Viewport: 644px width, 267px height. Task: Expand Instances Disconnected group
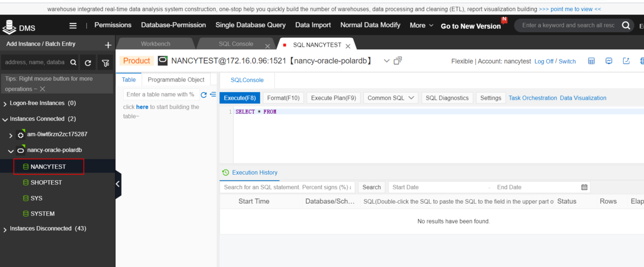pos(5,229)
